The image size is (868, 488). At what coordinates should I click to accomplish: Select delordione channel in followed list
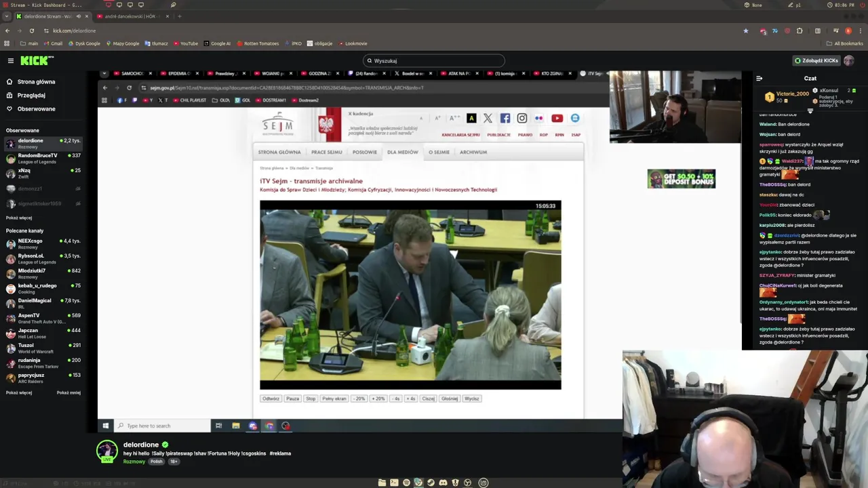click(43, 143)
